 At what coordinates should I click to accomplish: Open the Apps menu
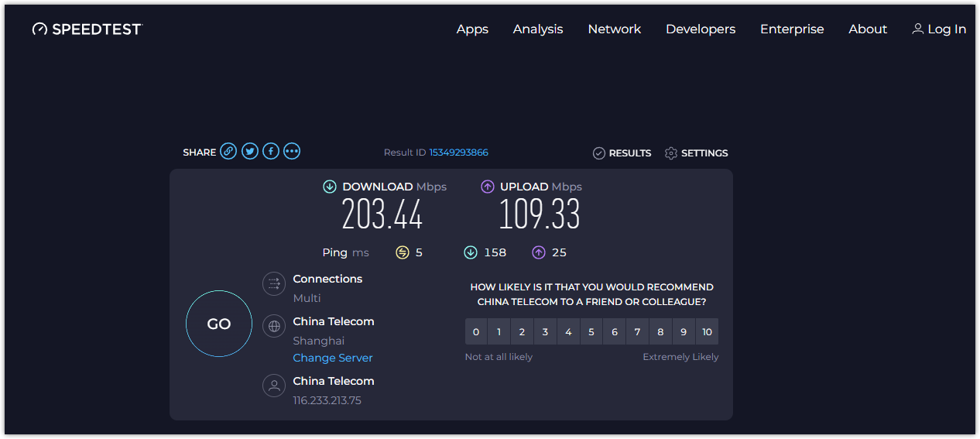click(x=472, y=29)
